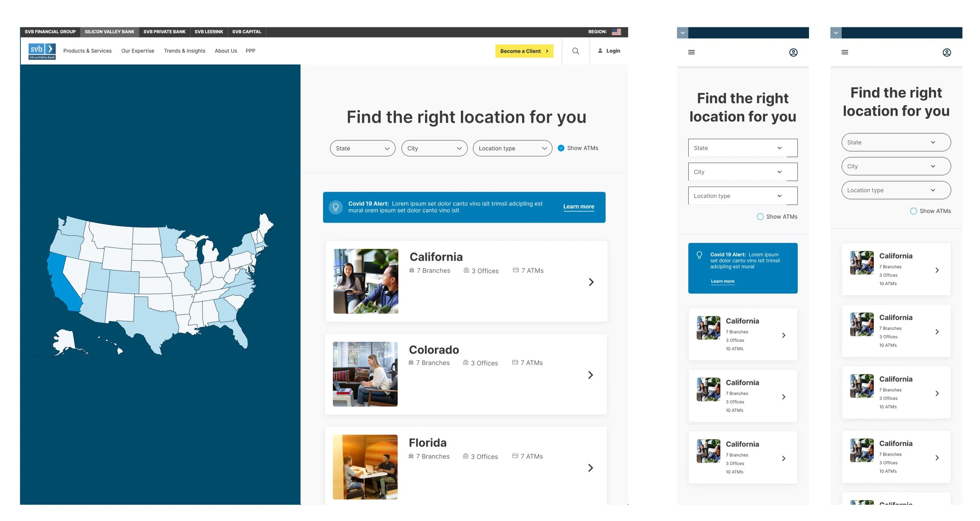
Task: Click Learn more in desktop Covid alert
Action: 578,207
